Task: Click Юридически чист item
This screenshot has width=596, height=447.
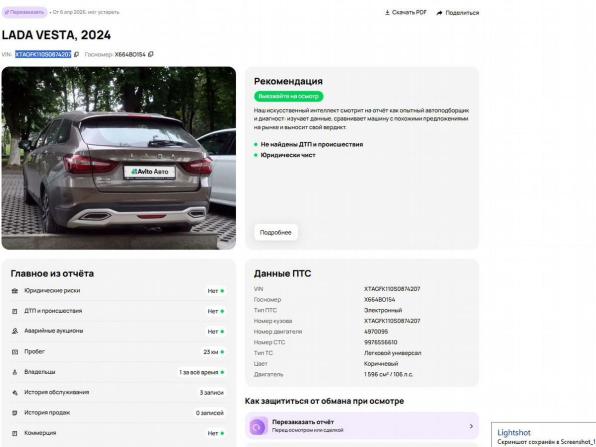Action: pyautogui.click(x=288, y=155)
